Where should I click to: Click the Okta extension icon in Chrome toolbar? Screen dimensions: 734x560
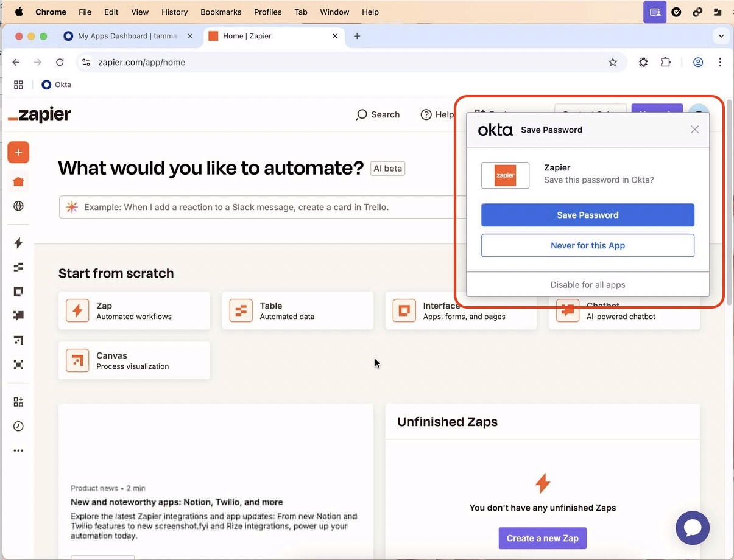coord(643,62)
